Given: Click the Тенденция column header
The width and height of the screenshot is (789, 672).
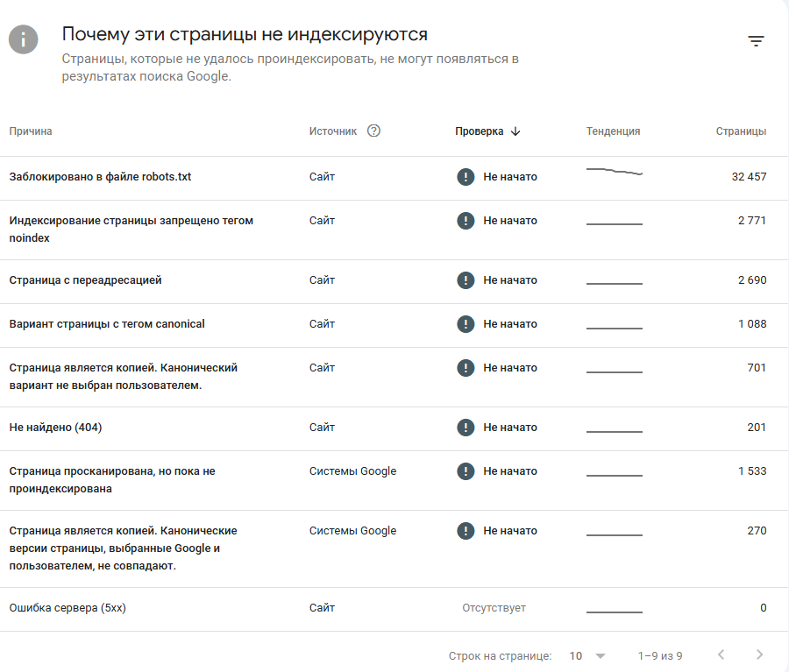Looking at the screenshot, I should (x=613, y=131).
